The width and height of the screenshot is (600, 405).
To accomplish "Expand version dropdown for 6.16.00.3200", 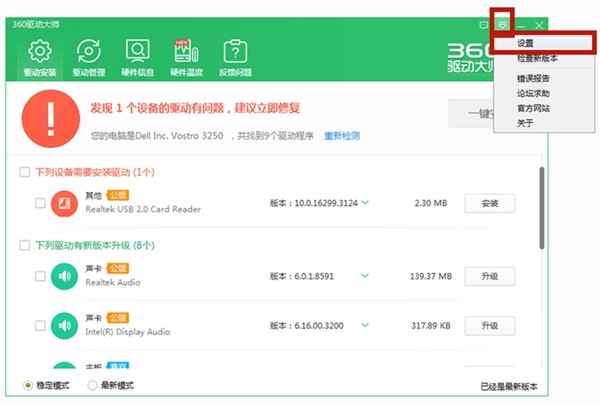I will [365, 325].
